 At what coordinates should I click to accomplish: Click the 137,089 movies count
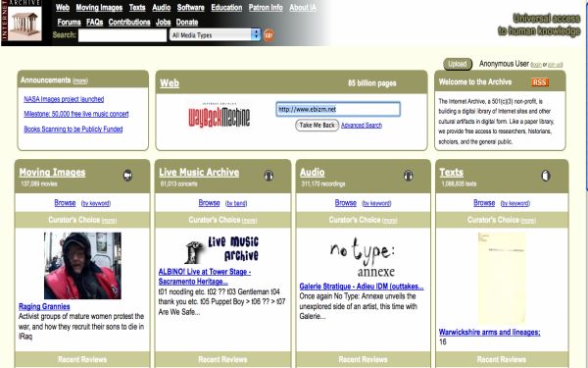click(x=39, y=184)
